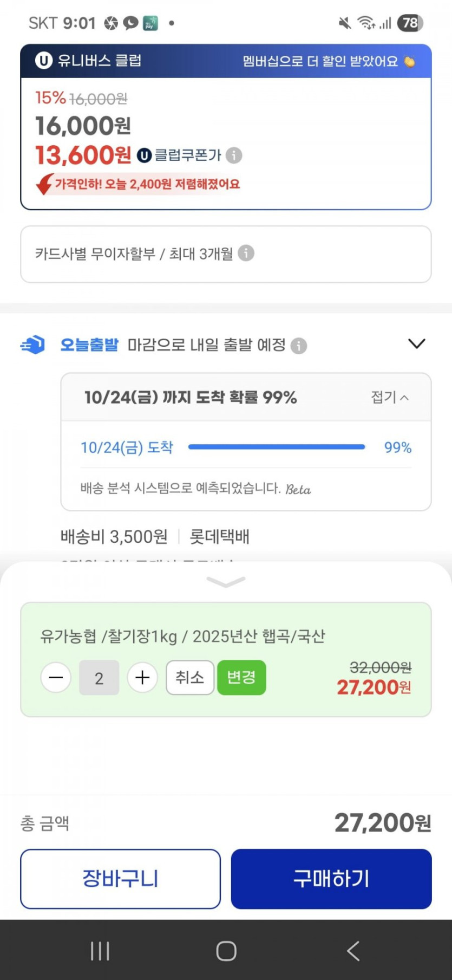Tap the info icon beside 출발 예정
Screen dimensions: 452x980
[299, 346]
